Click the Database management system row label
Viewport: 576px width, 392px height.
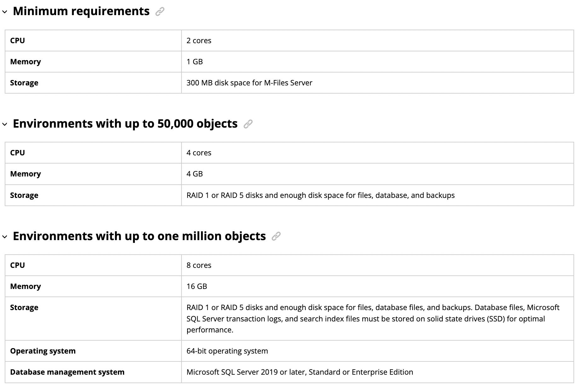click(x=67, y=372)
